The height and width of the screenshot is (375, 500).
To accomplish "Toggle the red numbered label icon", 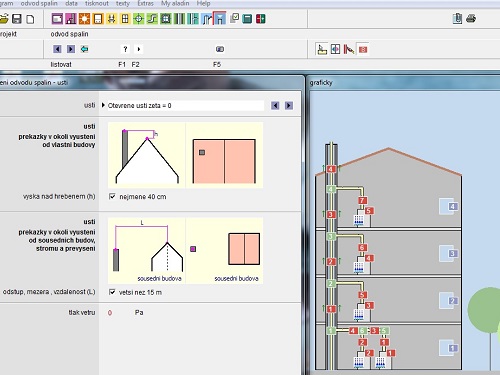I will [363, 50].
